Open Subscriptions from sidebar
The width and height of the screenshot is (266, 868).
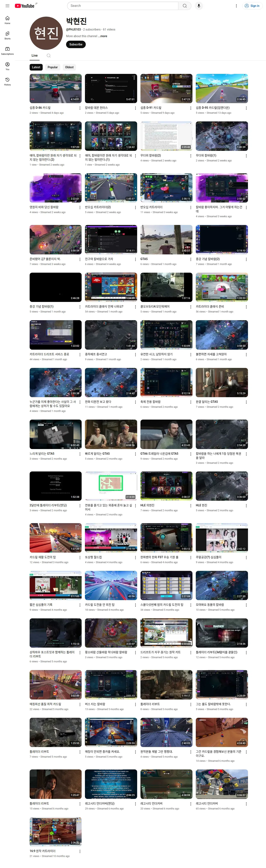pos(7,51)
